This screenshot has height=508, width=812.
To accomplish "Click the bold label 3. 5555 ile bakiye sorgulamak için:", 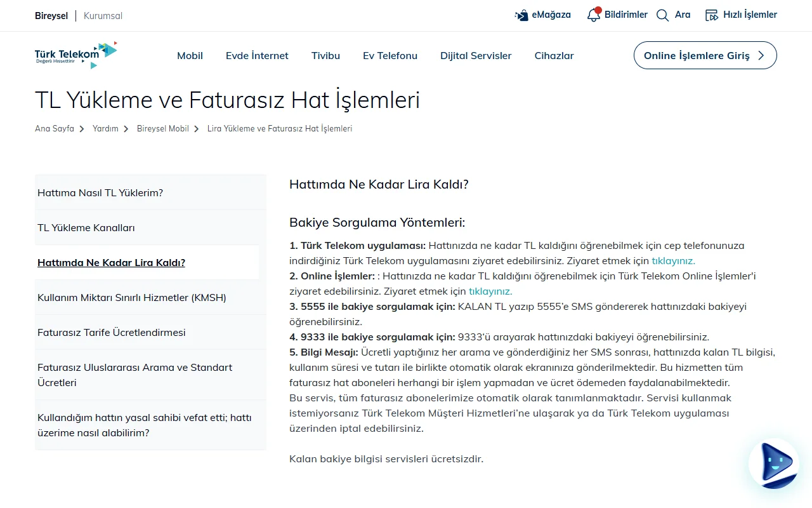I will [372, 306].
